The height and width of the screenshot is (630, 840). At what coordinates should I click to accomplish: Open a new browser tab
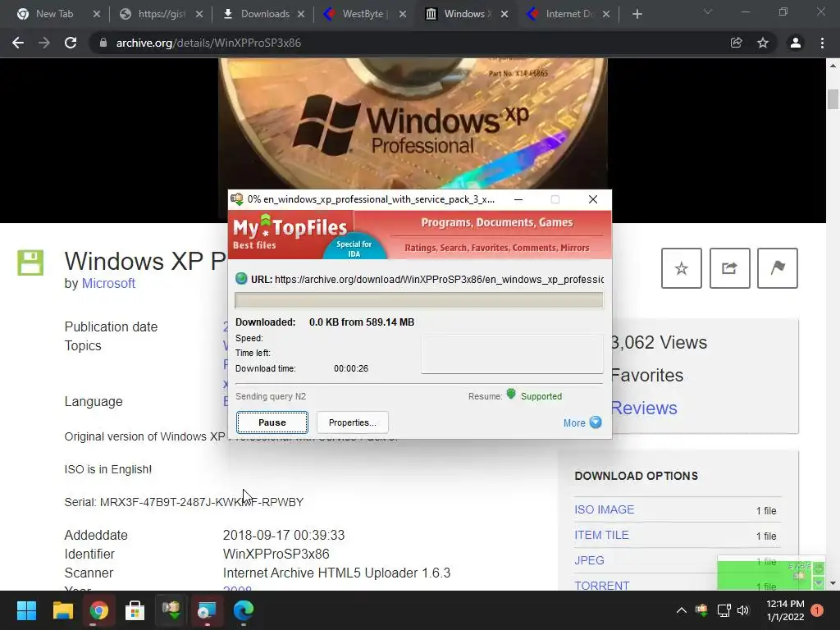pos(637,14)
